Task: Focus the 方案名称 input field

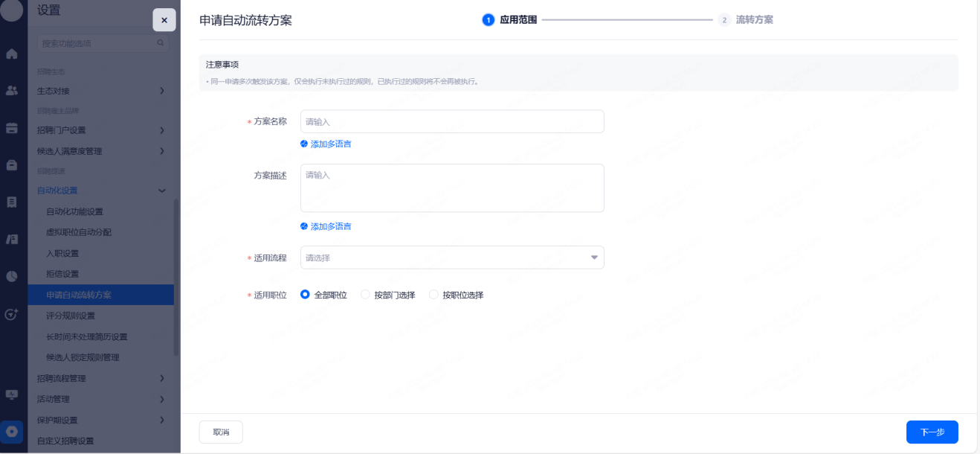Action: pyautogui.click(x=452, y=121)
